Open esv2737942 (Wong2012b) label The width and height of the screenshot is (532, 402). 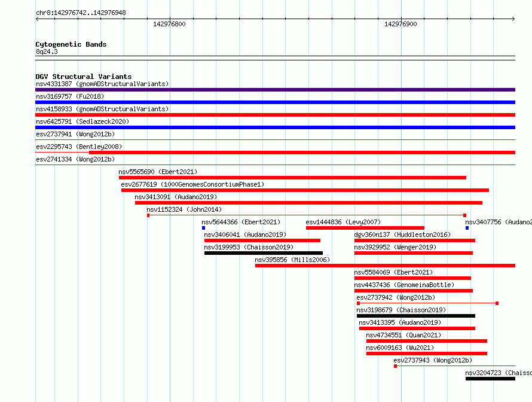click(x=396, y=297)
